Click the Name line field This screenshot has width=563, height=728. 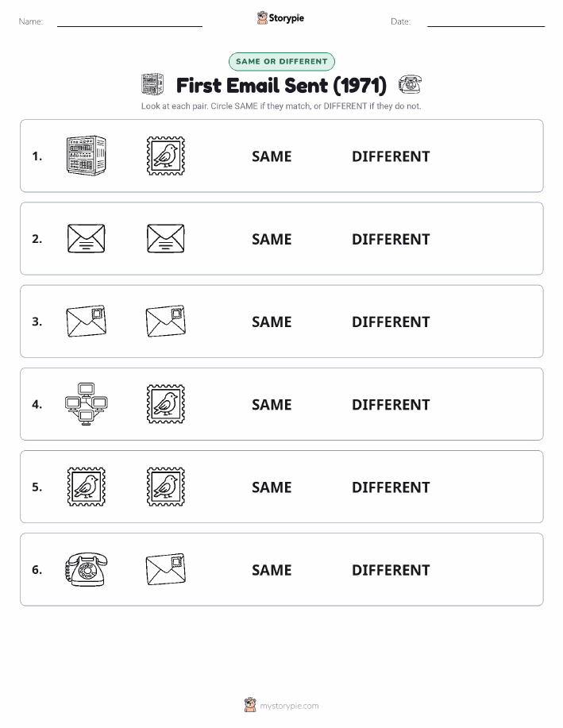(x=129, y=22)
